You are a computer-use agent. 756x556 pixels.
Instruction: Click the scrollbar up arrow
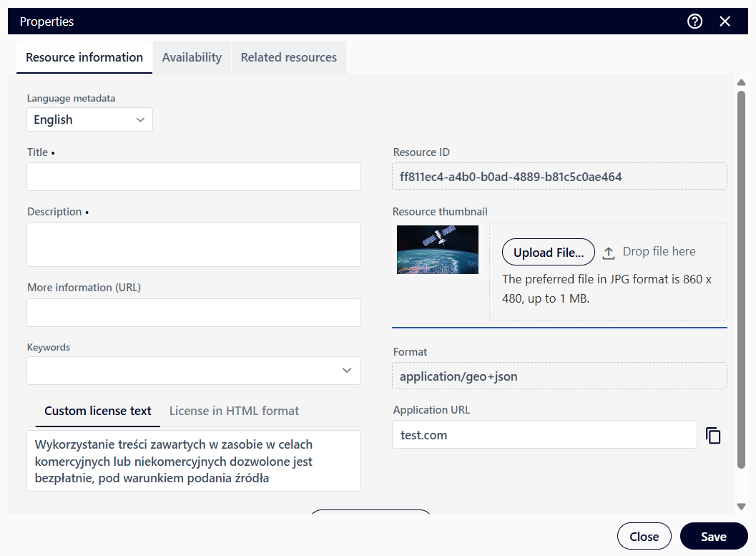click(x=741, y=82)
